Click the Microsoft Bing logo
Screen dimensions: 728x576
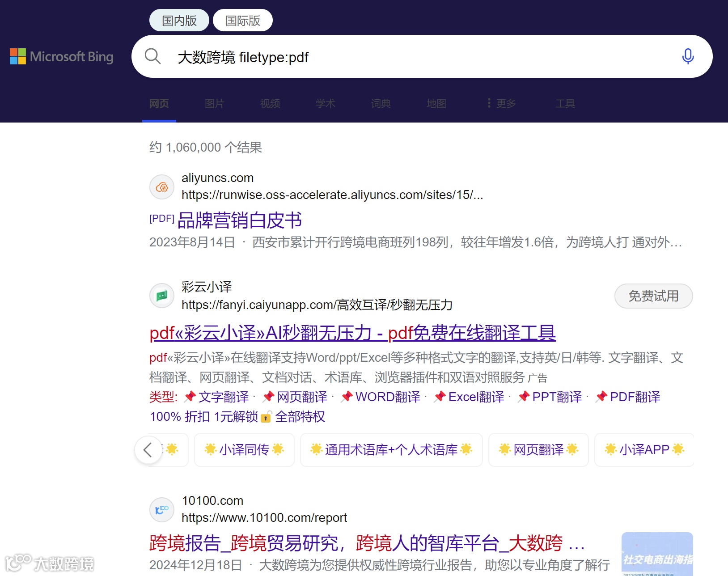[x=61, y=56]
